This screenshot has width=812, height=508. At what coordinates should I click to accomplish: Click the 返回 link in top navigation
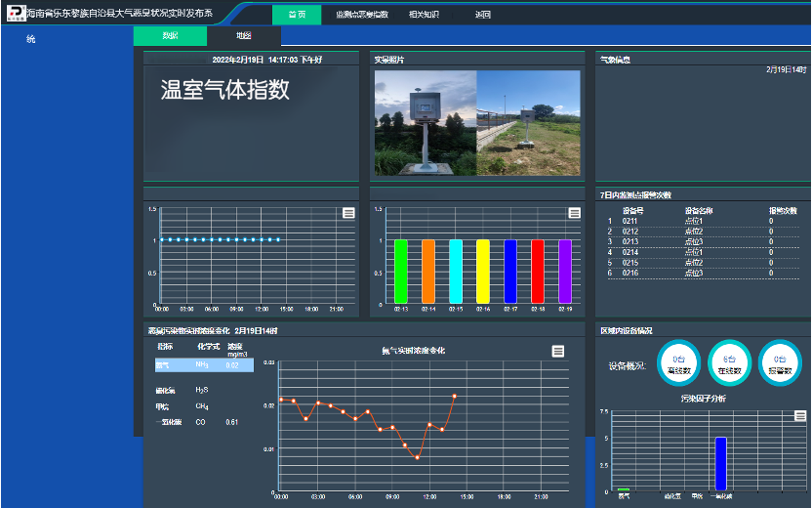[483, 15]
